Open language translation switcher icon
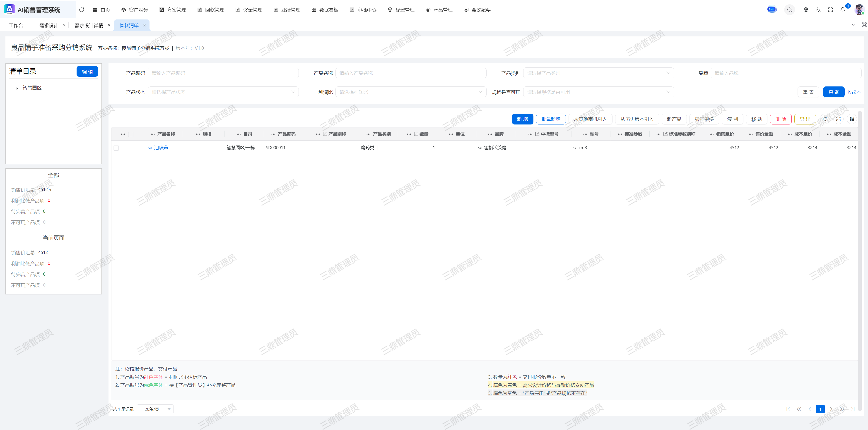 tap(818, 10)
